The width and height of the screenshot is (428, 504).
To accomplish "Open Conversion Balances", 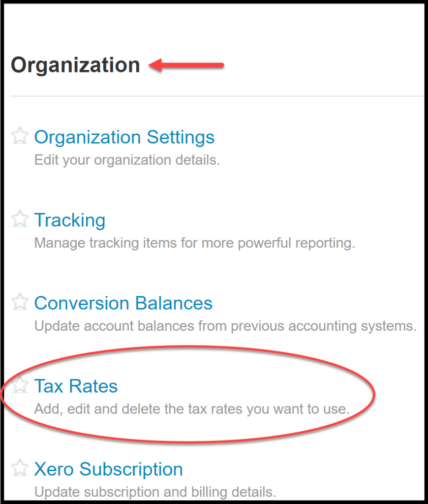I will coord(123,303).
